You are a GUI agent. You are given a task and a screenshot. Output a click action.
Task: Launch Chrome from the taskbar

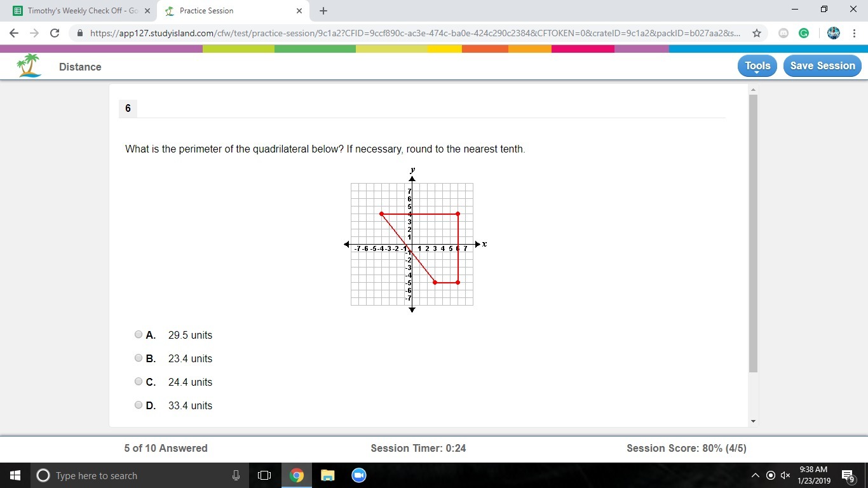click(x=297, y=475)
